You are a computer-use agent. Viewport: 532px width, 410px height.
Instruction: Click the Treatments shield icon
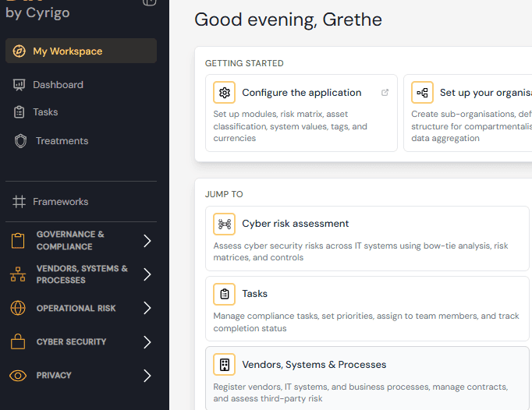click(x=20, y=141)
